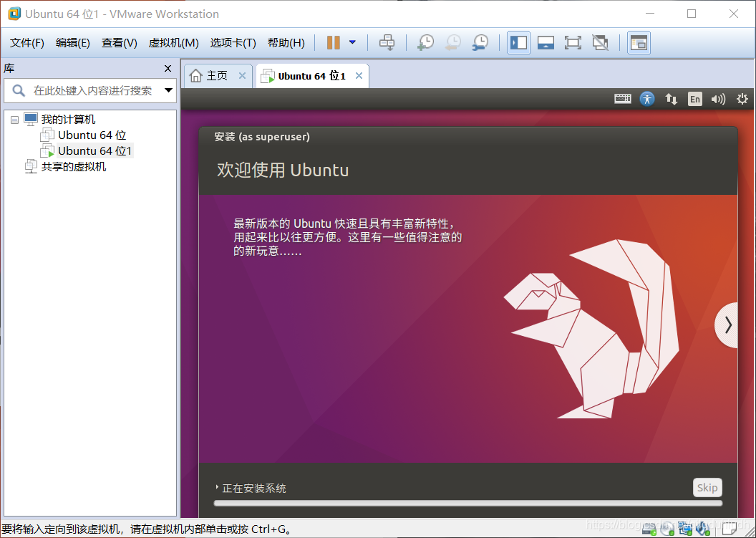Select the Ubuntu 64 位1 VM in library

94,151
